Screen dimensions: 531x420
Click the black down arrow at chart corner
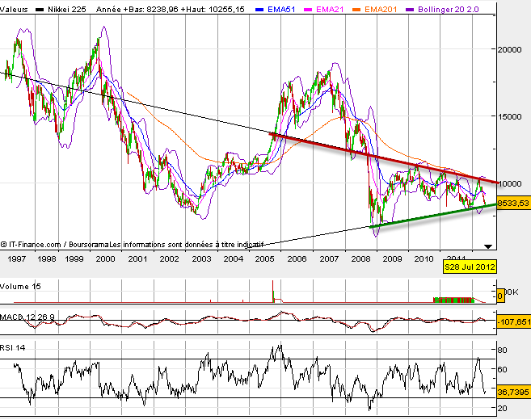tap(488, 246)
